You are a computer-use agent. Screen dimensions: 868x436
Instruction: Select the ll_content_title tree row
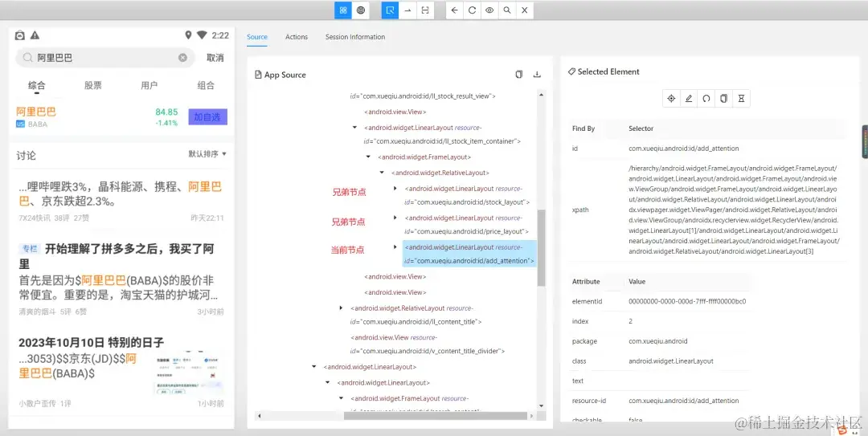click(x=416, y=315)
